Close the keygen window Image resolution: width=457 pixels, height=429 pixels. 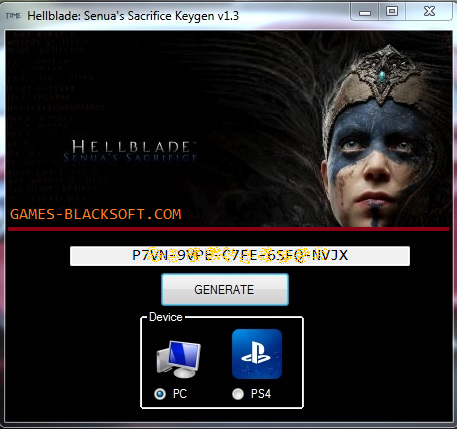429,12
